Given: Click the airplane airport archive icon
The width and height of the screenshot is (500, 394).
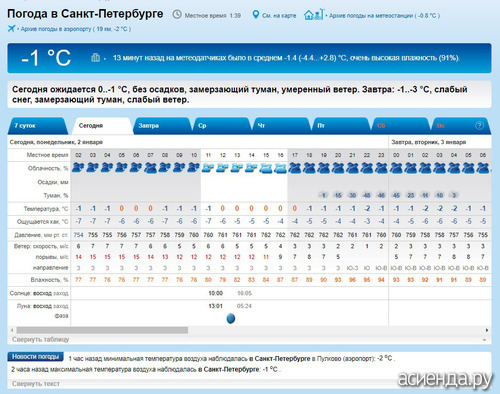Looking at the screenshot, I should (x=12, y=28).
